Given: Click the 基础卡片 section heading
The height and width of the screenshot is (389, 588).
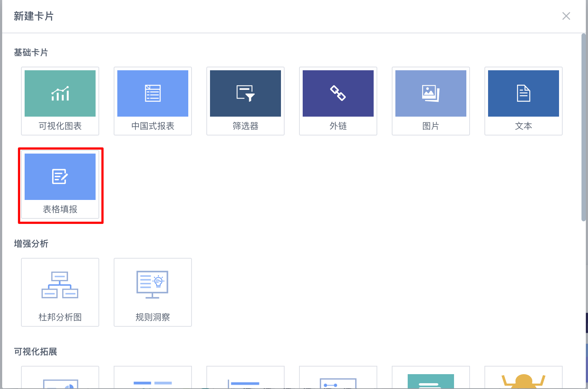Looking at the screenshot, I should click(31, 53).
